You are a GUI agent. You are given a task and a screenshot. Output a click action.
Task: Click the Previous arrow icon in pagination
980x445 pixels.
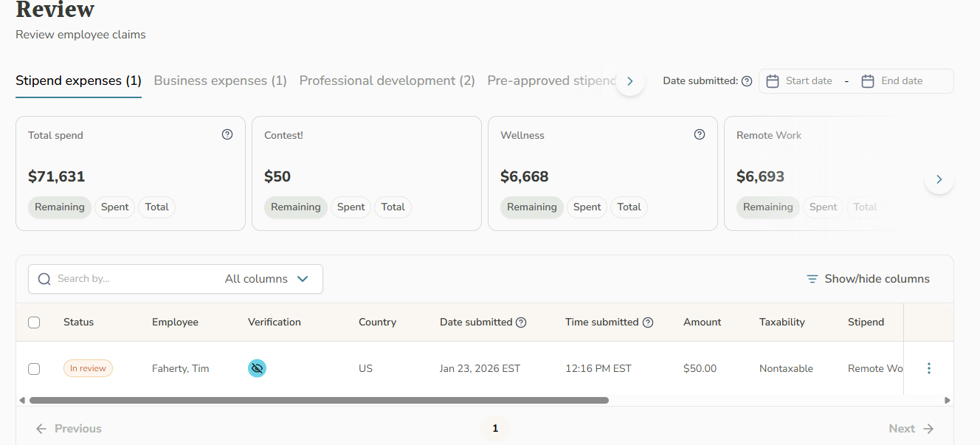(x=41, y=429)
